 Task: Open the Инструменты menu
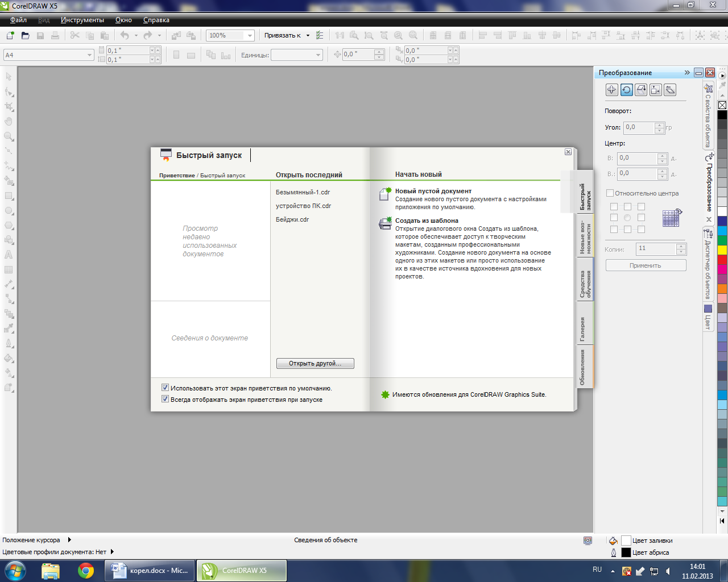tap(82, 20)
